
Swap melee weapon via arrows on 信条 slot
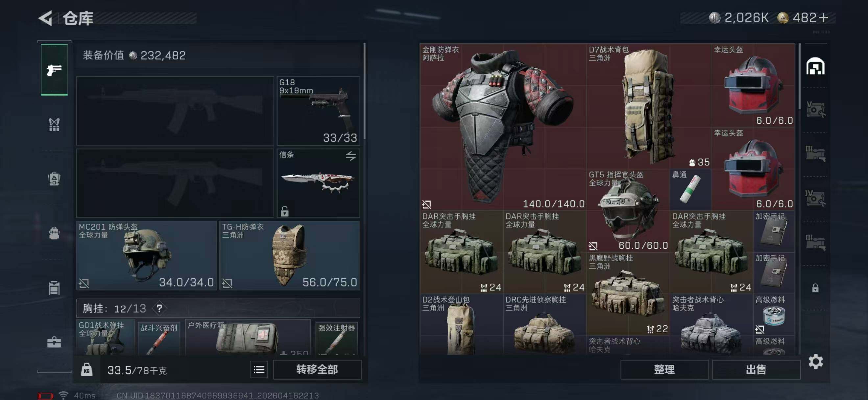coord(351,156)
